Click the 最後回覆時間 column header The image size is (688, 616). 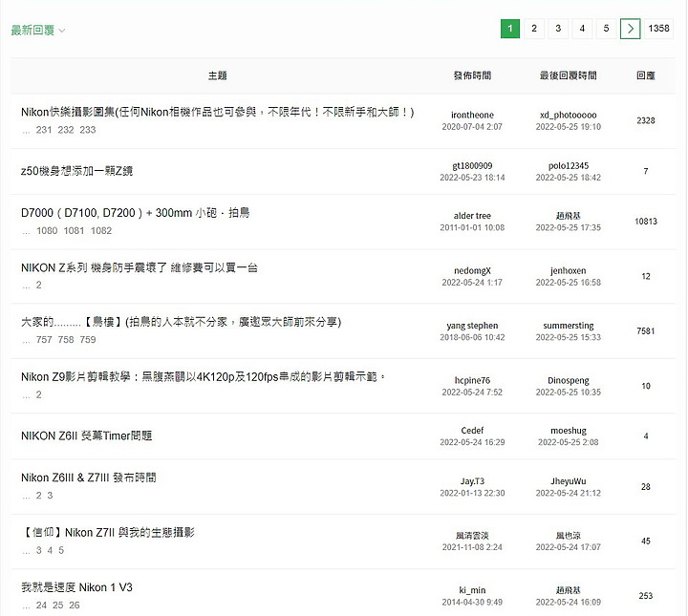[569, 75]
